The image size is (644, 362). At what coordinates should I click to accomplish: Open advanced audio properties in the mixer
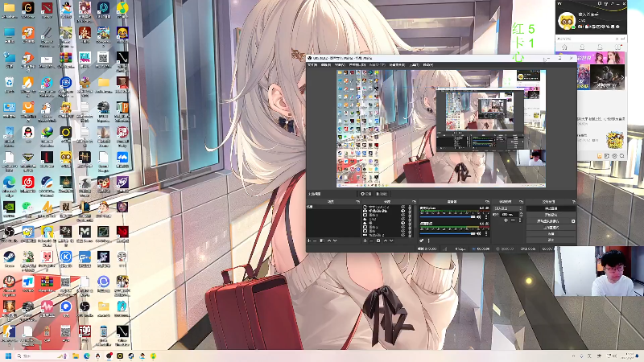click(x=422, y=241)
